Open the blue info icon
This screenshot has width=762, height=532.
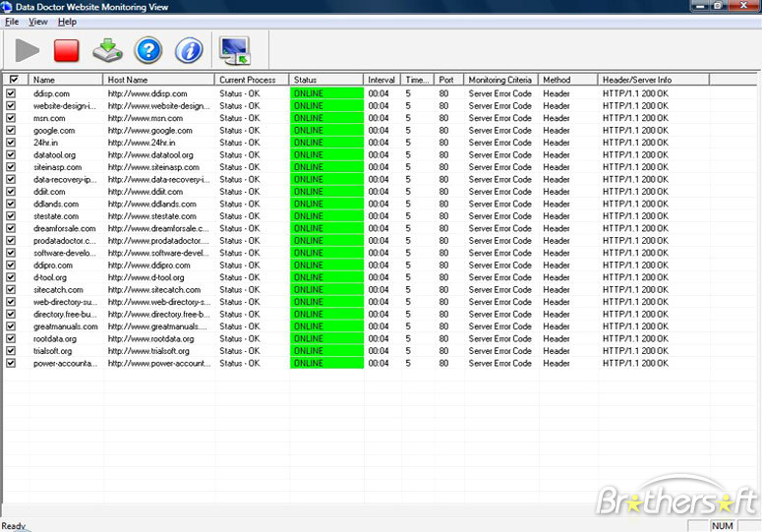click(x=189, y=50)
